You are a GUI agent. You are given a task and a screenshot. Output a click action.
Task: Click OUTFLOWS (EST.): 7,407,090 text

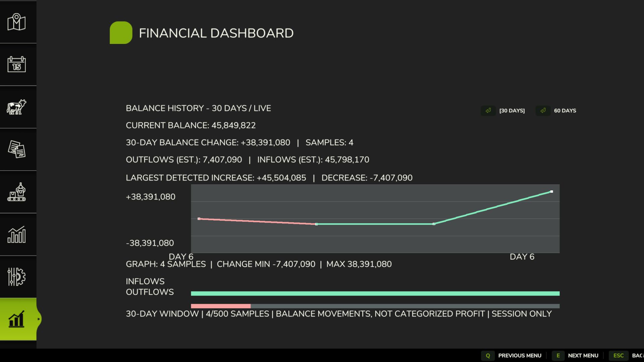tap(184, 160)
